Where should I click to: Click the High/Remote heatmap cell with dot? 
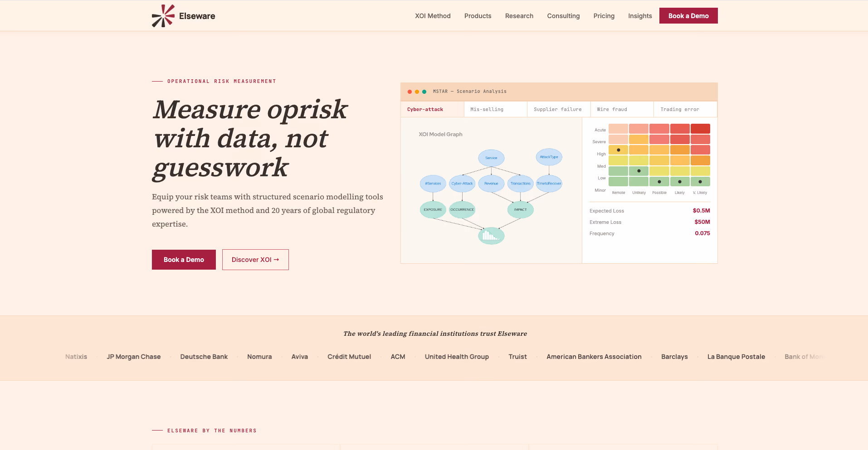pos(618,150)
